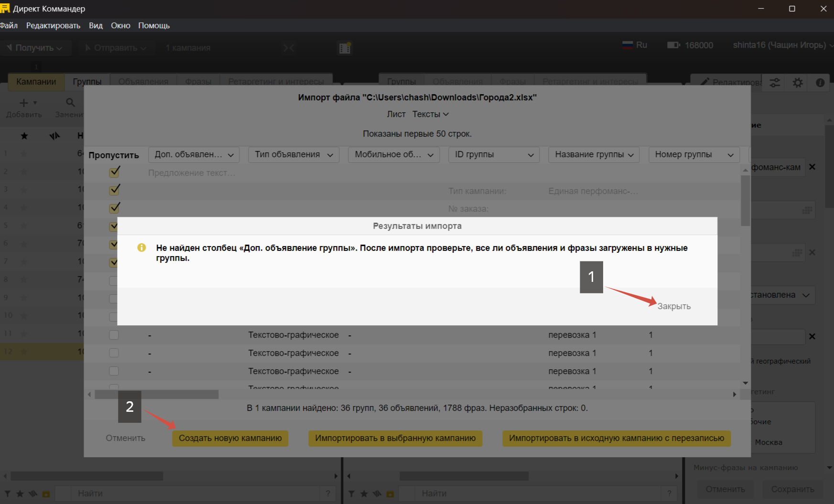Open the shinta16 account dropdown
This screenshot has height=504, width=834.
[783, 45]
